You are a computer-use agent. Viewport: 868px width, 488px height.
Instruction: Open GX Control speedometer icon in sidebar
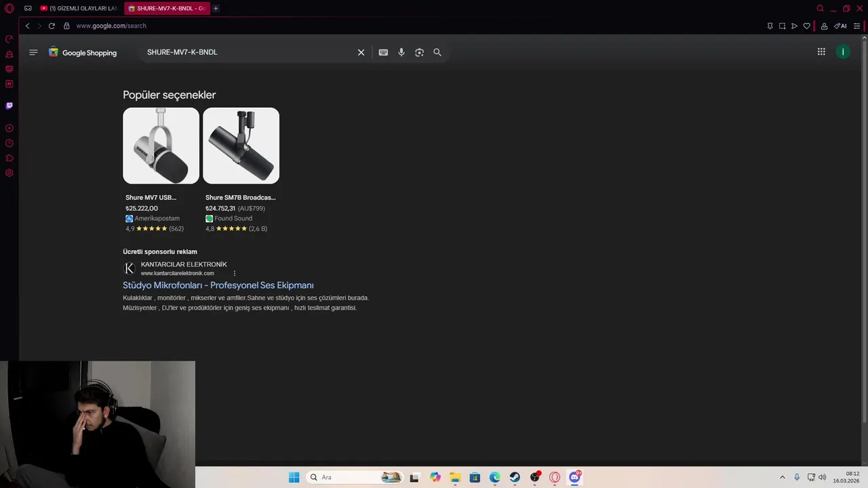point(9,39)
